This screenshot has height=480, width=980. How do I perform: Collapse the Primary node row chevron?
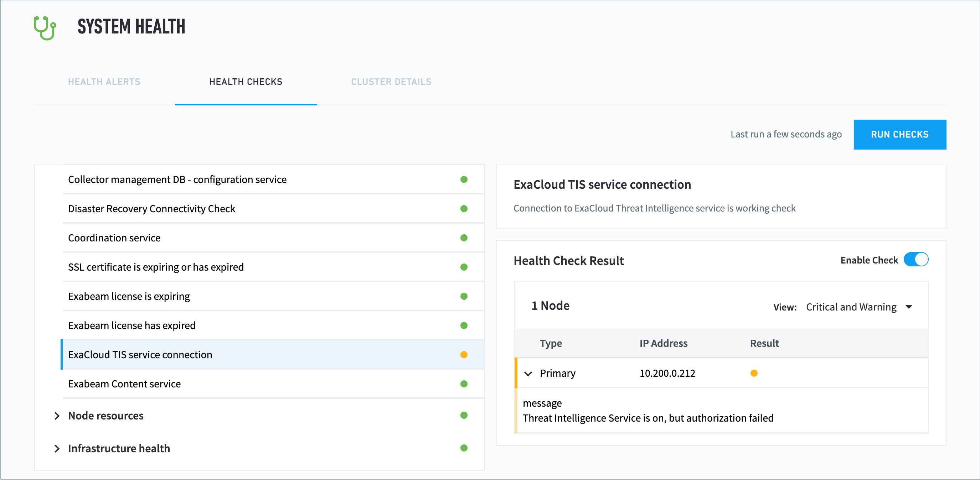click(x=528, y=374)
